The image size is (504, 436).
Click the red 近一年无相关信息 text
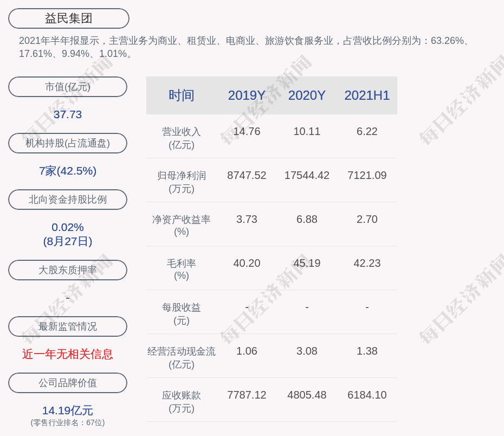(68, 354)
